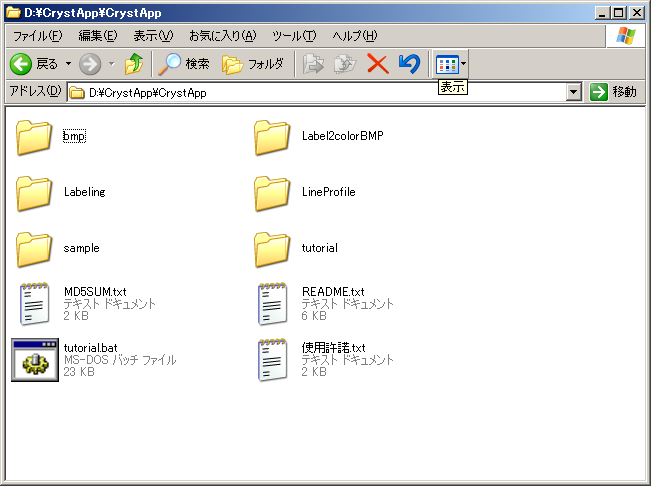Click the Windows flag logo
Screen dimensions: 651x486
tap(626, 36)
